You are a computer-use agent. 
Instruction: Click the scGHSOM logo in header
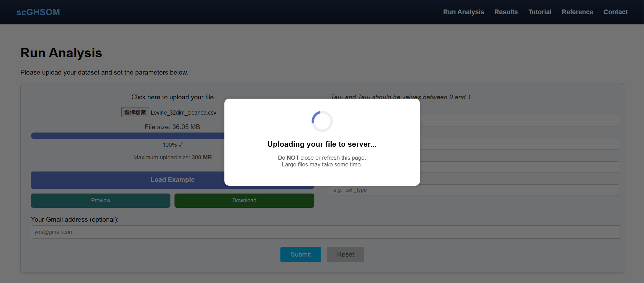point(38,12)
